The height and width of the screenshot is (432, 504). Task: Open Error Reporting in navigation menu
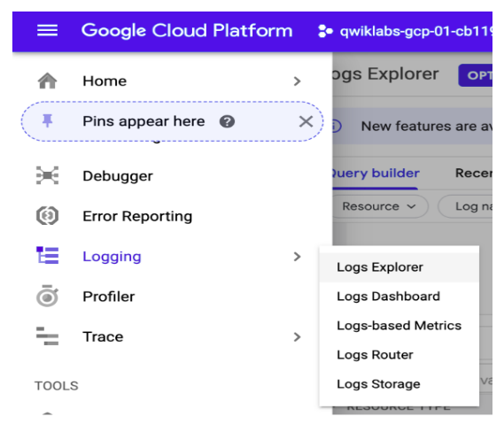(x=137, y=216)
